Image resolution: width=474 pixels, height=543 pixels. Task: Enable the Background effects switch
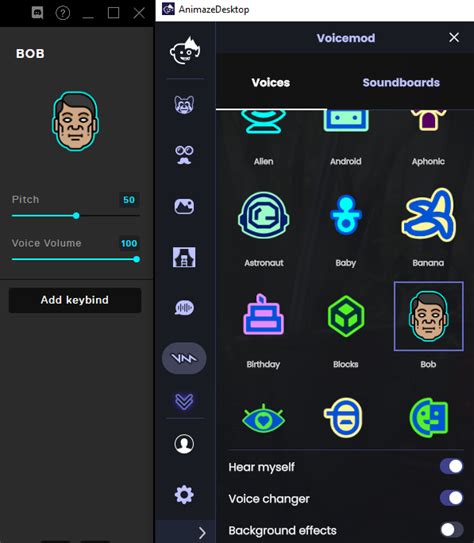[x=451, y=529]
